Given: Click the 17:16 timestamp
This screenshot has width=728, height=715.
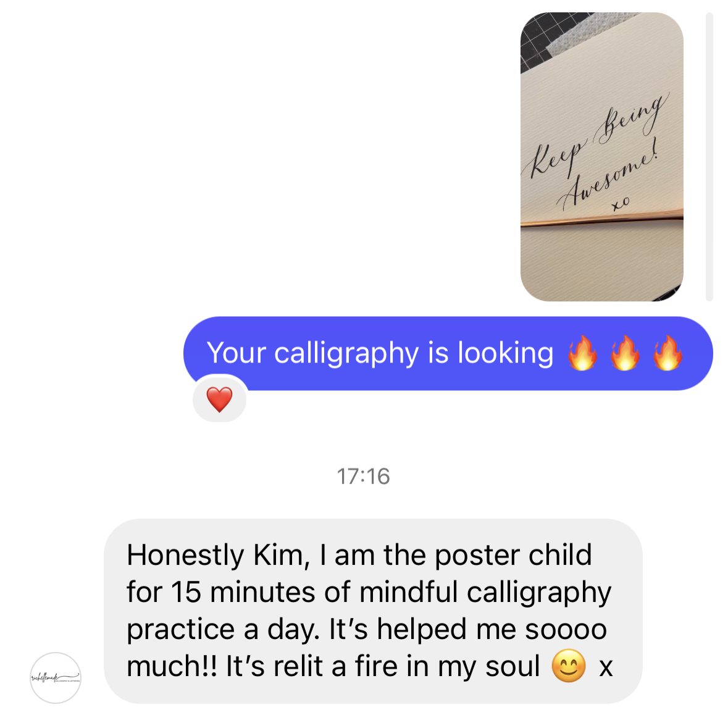Looking at the screenshot, I should [x=363, y=476].
